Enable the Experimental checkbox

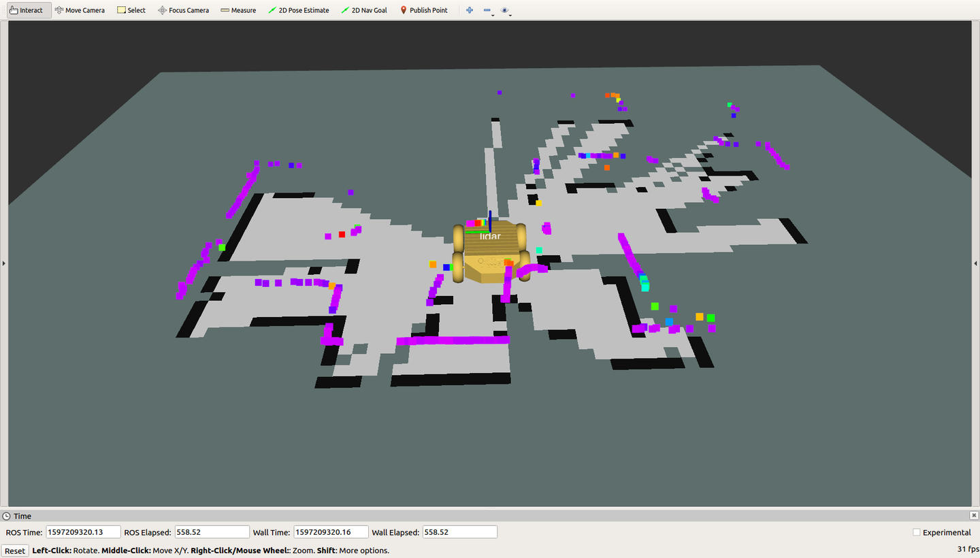917,532
